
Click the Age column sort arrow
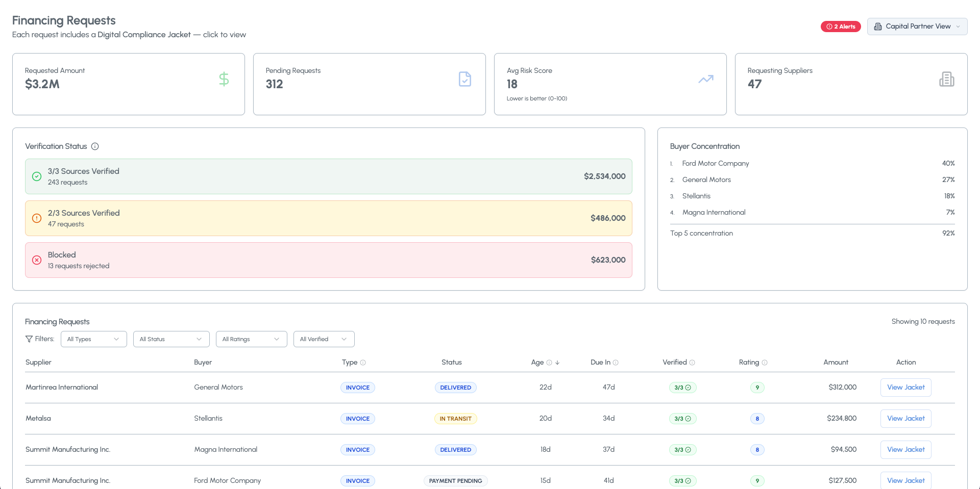click(x=557, y=363)
